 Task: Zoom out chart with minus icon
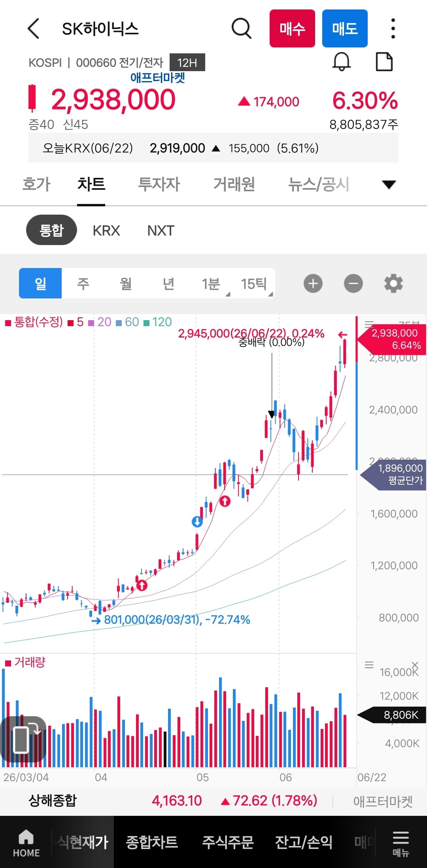point(353,283)
